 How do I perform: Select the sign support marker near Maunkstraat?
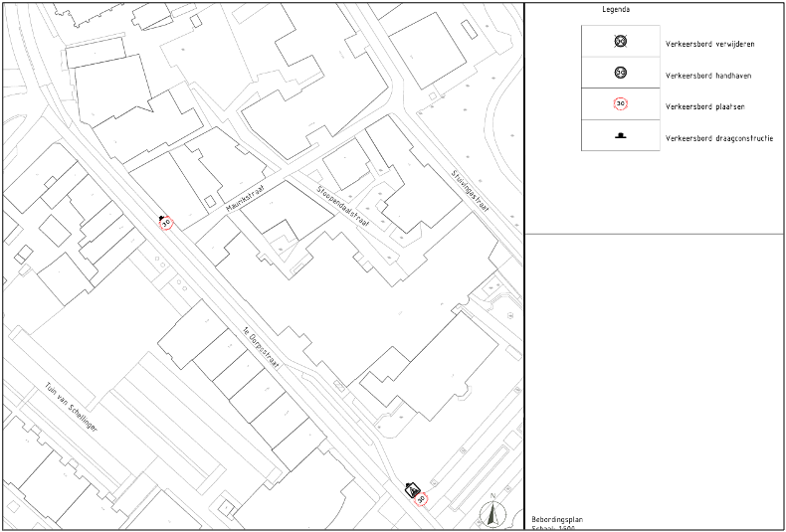(x=160, y=216)
